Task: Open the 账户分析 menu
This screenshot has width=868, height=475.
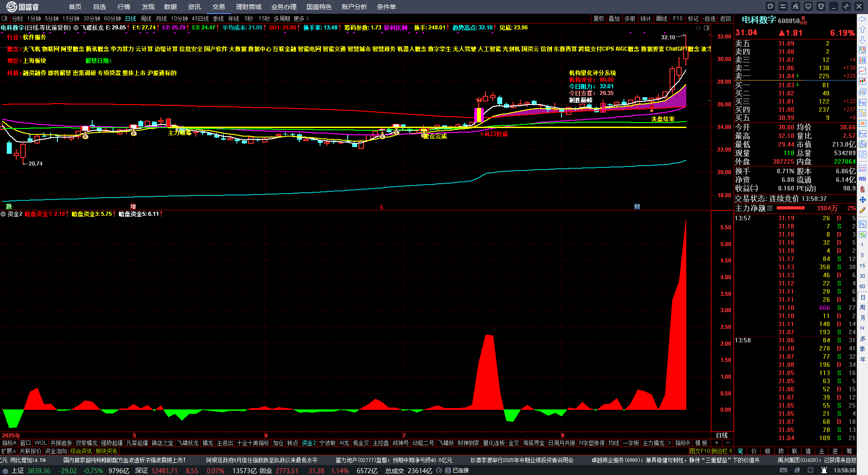Action: pos(354,7)
